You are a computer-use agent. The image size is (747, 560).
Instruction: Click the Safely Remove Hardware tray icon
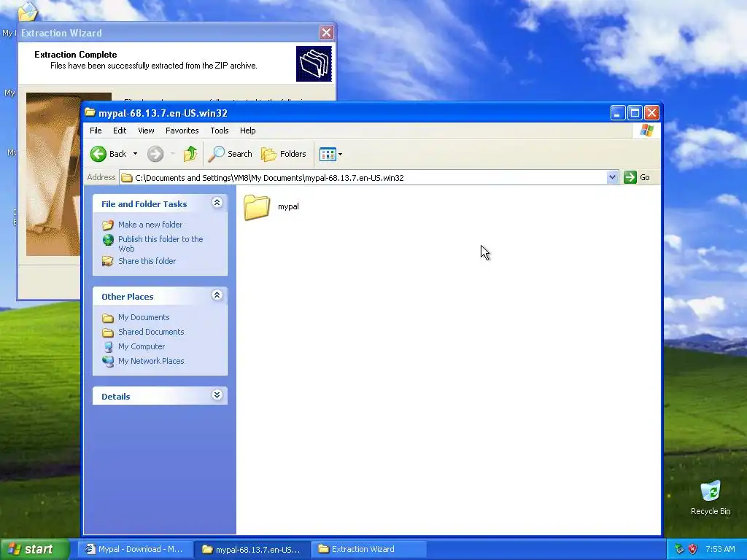[x=679, y=549]
